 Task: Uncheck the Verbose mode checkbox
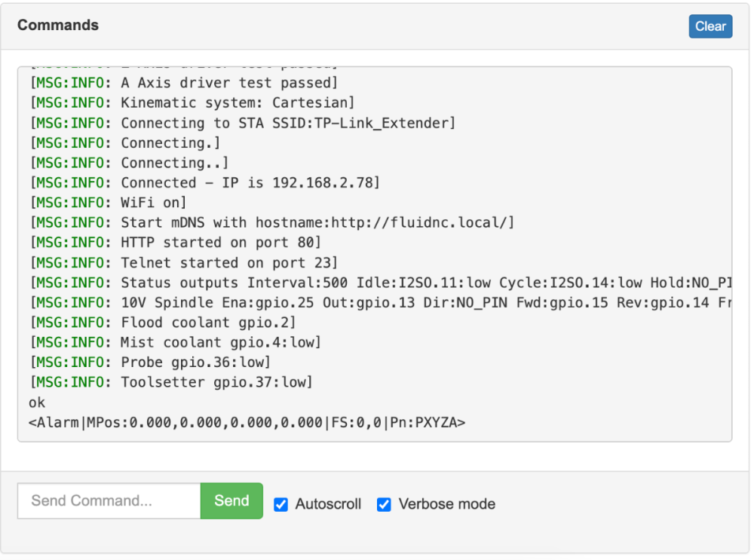coord(384,504)
